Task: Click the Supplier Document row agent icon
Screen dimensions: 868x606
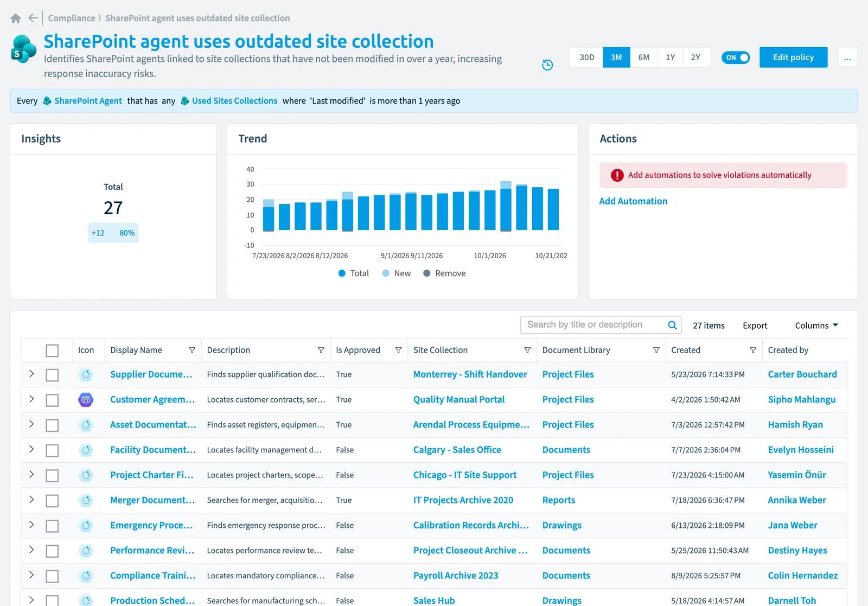Action: click(x=86, y=374)
